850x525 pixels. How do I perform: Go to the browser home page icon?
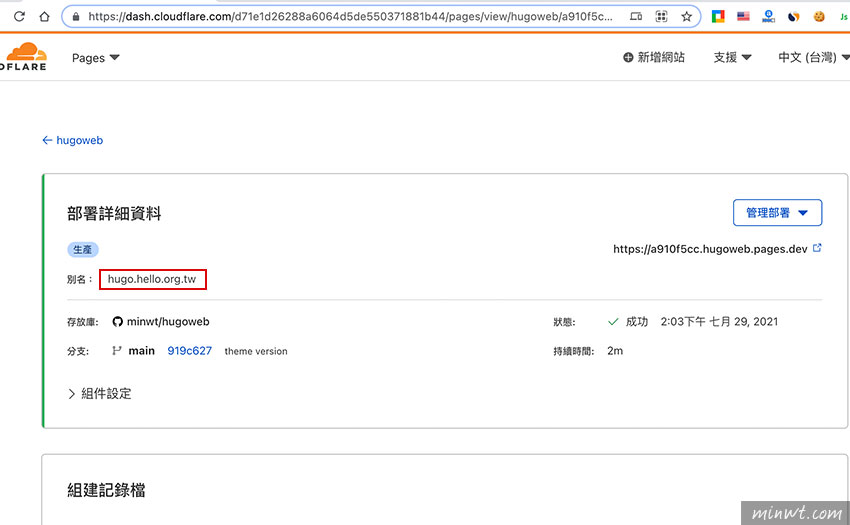pos(44,16)
